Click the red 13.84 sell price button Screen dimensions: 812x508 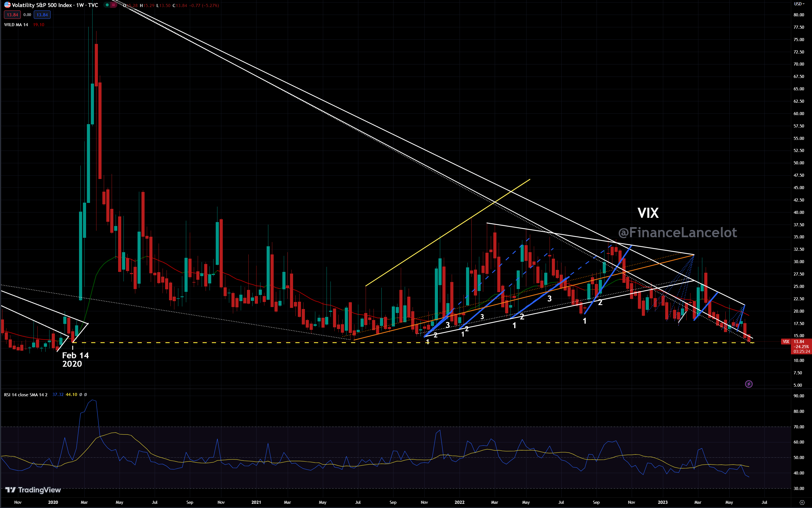coord(12,15)
